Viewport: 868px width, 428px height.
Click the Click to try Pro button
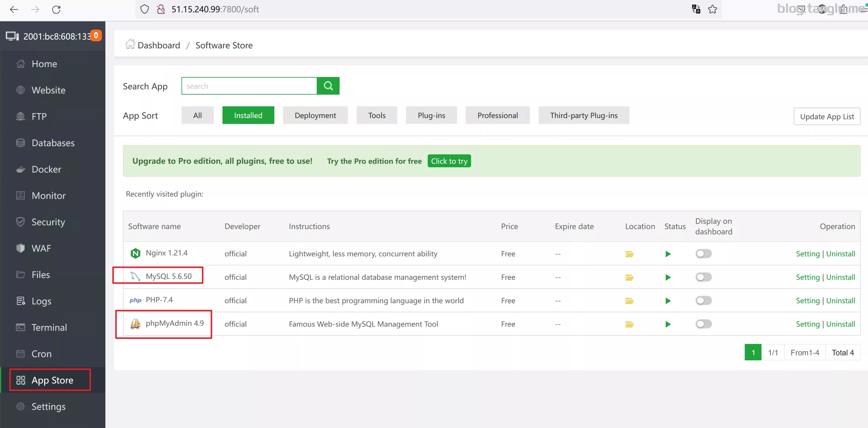coord(449,161)
